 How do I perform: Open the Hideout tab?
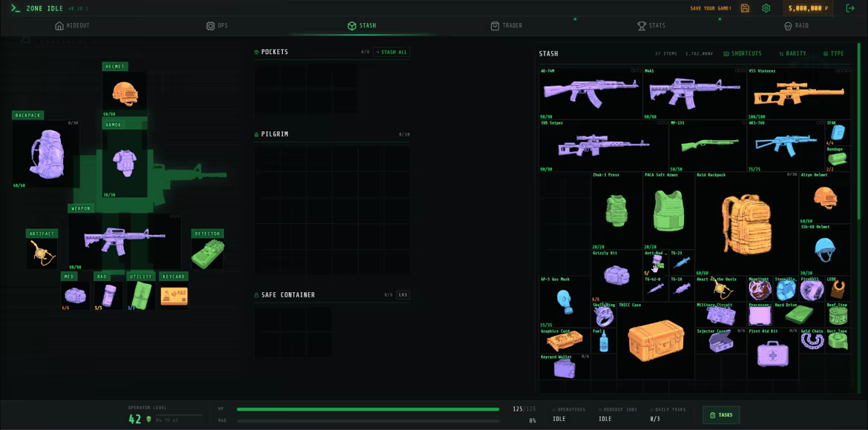click(x=73, y=25)
